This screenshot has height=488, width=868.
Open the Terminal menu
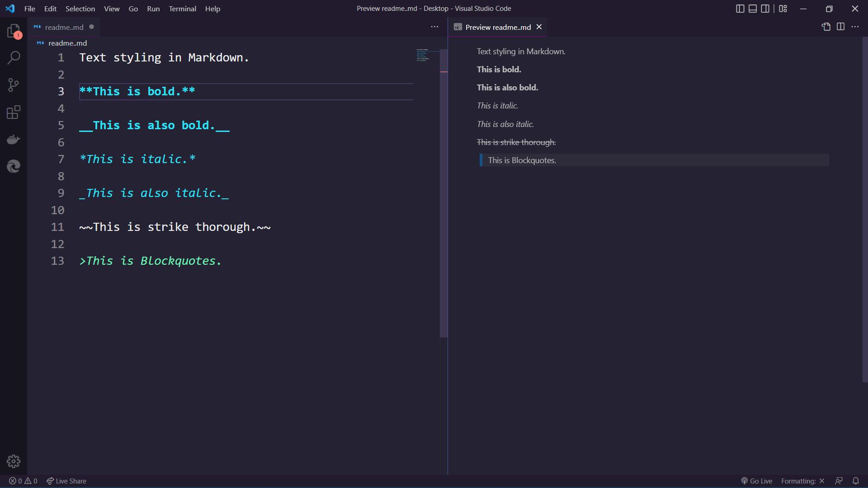click(x=182, y=9)
